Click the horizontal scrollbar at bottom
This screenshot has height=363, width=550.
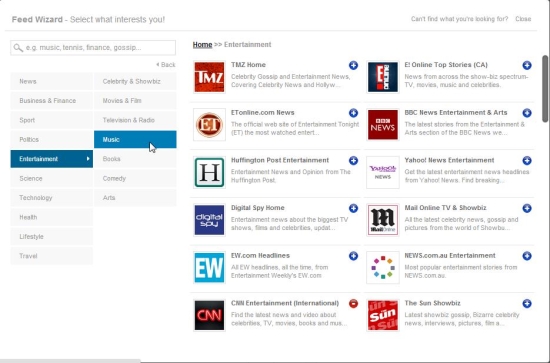(70, 361)
